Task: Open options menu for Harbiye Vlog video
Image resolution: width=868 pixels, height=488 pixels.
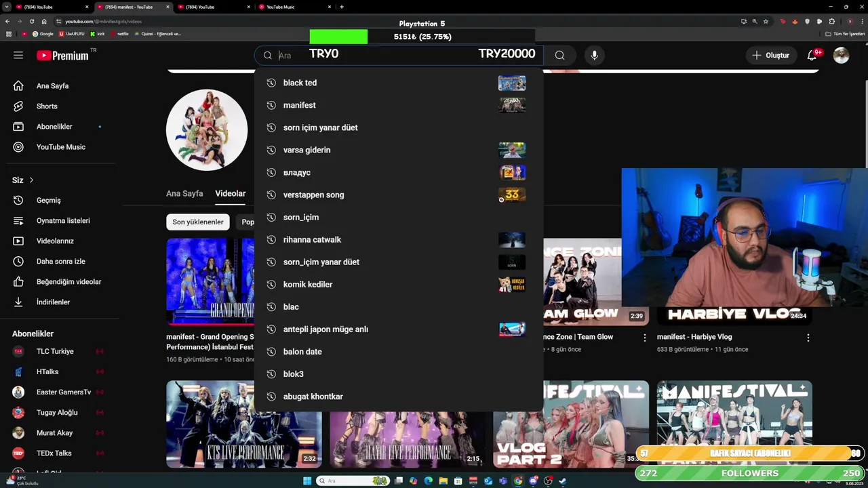Action: (808, 337)
